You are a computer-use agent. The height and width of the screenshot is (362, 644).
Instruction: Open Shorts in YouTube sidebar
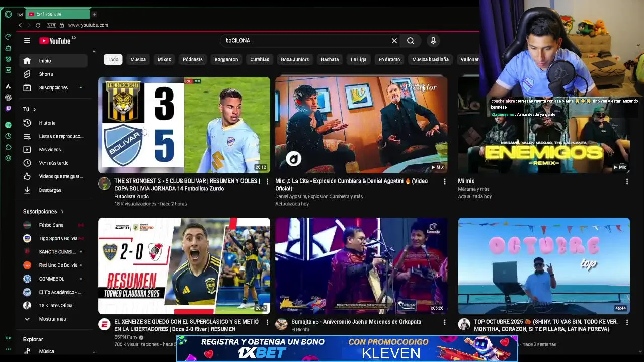coord(53,74)
